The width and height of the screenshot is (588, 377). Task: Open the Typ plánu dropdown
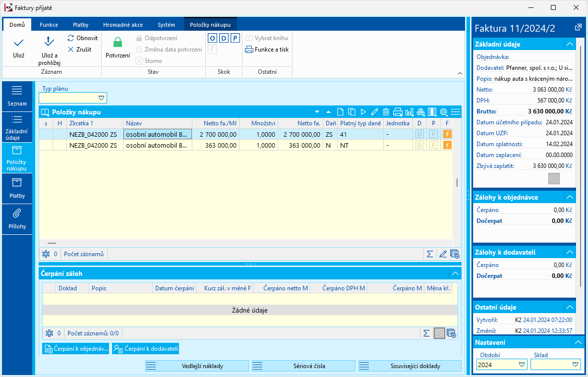pos(102,98)
